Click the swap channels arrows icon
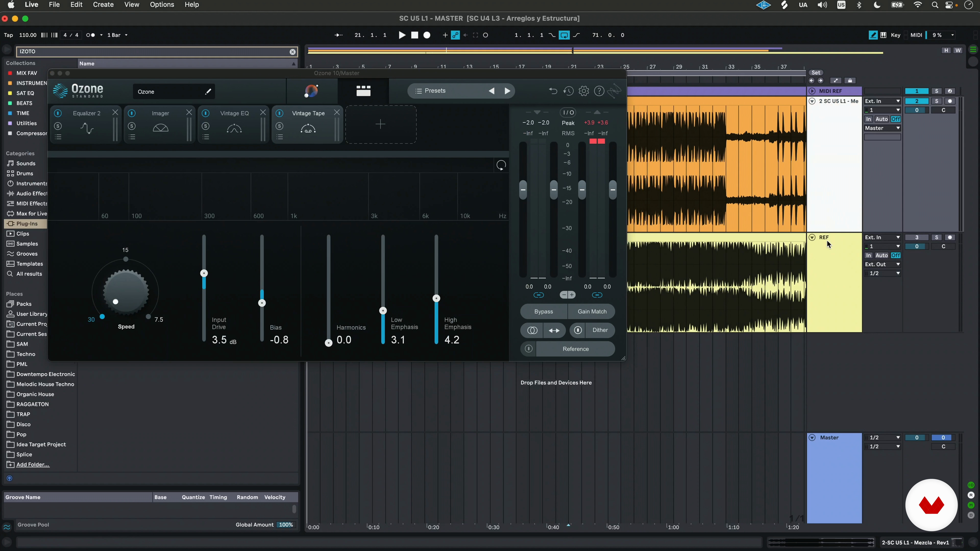The width and height of the screenshot is (980, 551). tap(554, 330)
